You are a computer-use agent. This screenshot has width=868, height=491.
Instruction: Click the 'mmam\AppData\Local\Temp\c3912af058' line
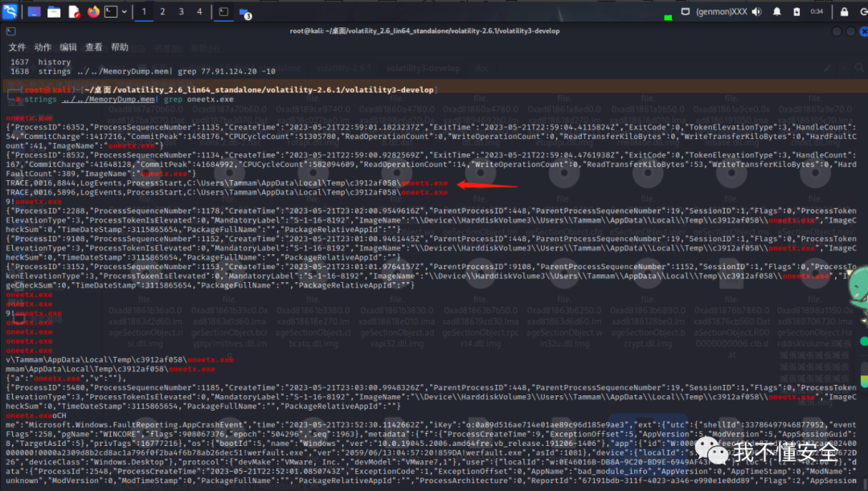[110, 369]
